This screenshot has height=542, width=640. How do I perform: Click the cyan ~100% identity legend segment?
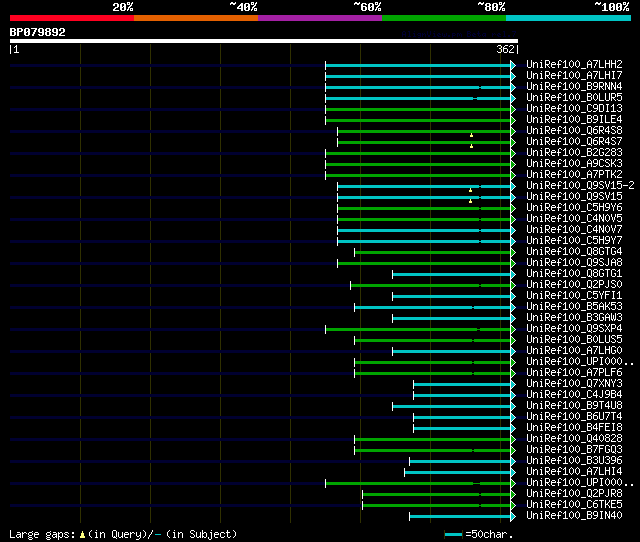(x=569, y=18)
